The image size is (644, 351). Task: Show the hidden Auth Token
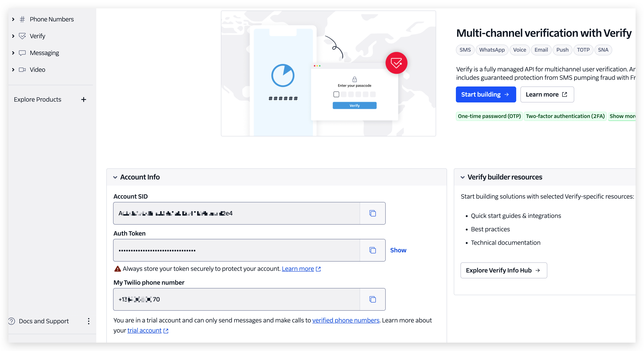point(398,250)
